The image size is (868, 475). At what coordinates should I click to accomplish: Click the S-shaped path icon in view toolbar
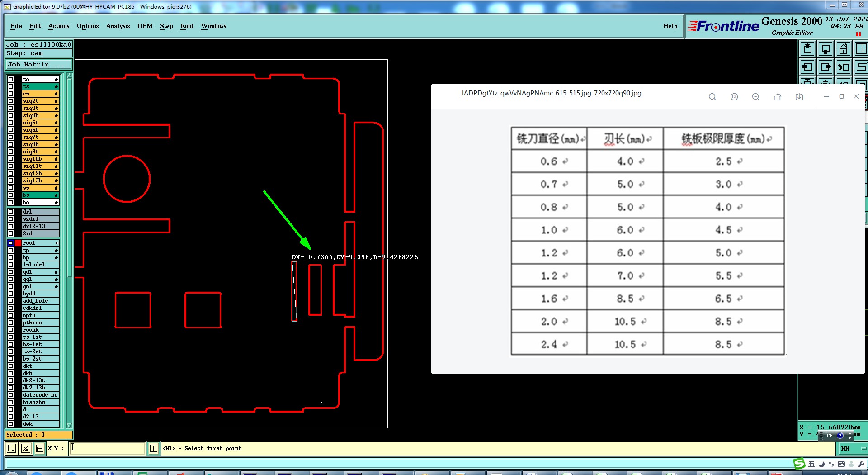pos(861,67)
